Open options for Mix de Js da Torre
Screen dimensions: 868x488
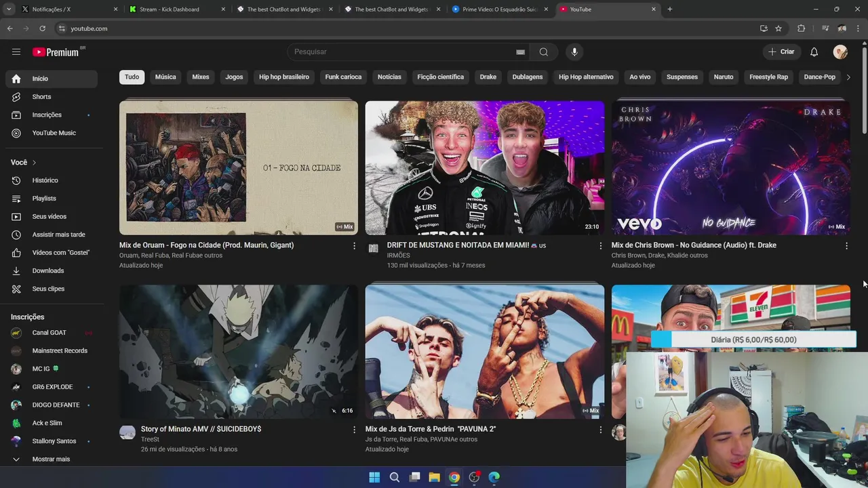tap(600, 430)
